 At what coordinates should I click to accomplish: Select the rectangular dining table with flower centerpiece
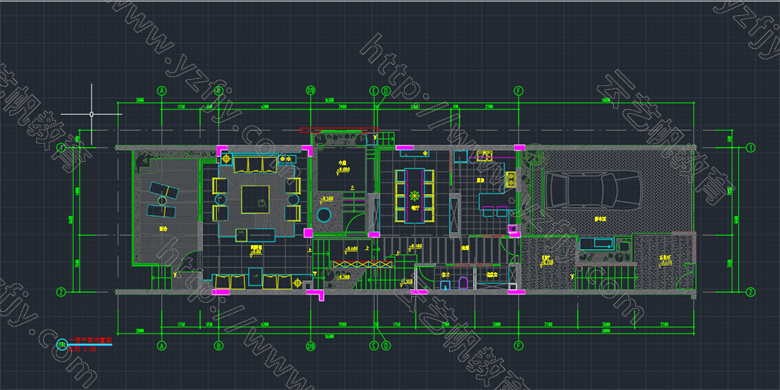[x=414, y=195]
